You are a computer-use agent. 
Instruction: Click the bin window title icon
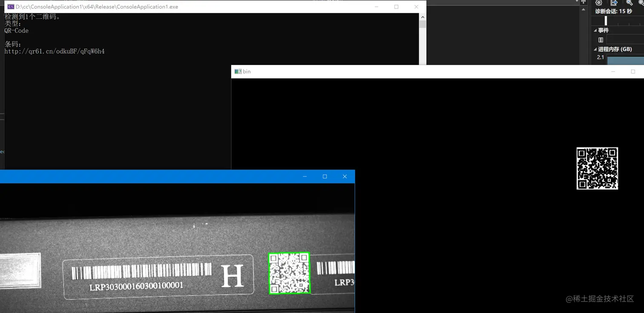pyautogui.click(x=238, y=71)
